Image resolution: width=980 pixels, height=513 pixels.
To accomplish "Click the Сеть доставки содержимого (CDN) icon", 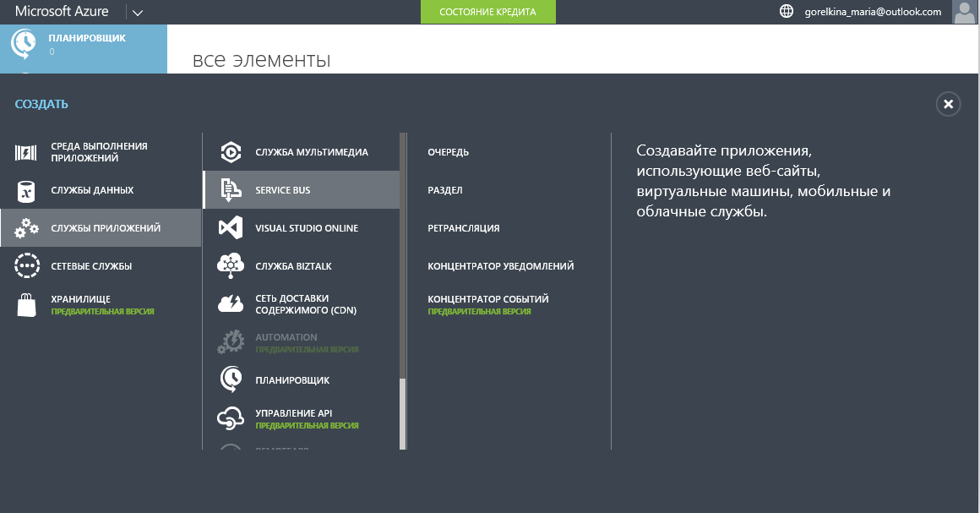I will pos(229,303).
